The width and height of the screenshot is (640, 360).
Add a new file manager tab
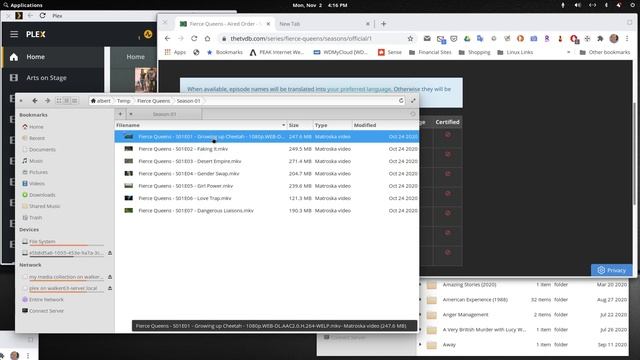120,114
